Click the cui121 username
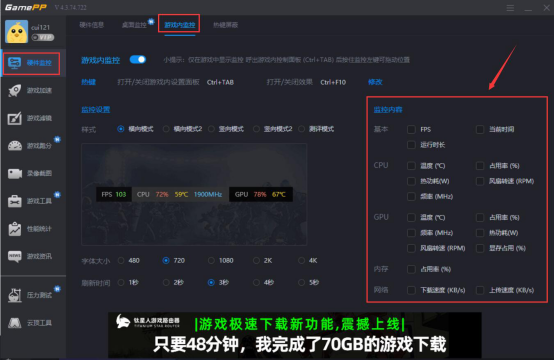This screenshot has width=554, height=361. click(x=41, y=27)
